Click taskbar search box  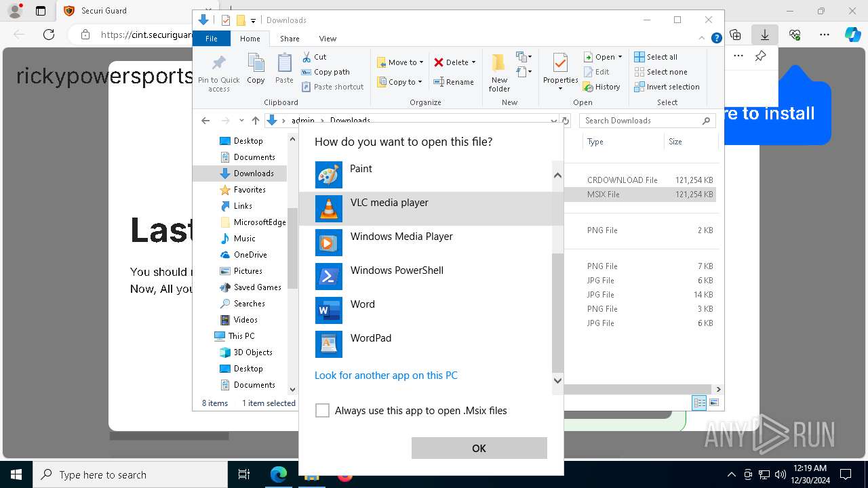pos(130,474)
